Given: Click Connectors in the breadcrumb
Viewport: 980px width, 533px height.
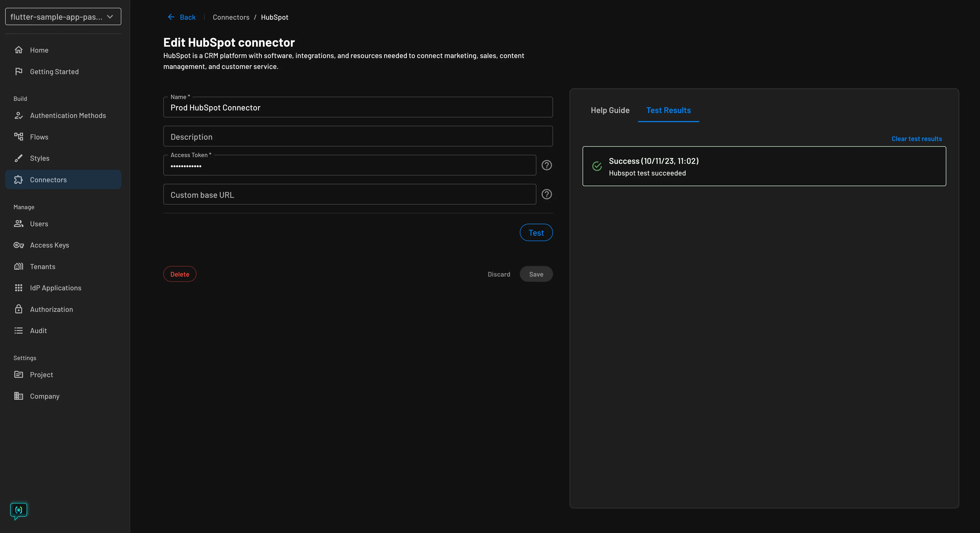Looking at the screenshot, I should [231, 17].
